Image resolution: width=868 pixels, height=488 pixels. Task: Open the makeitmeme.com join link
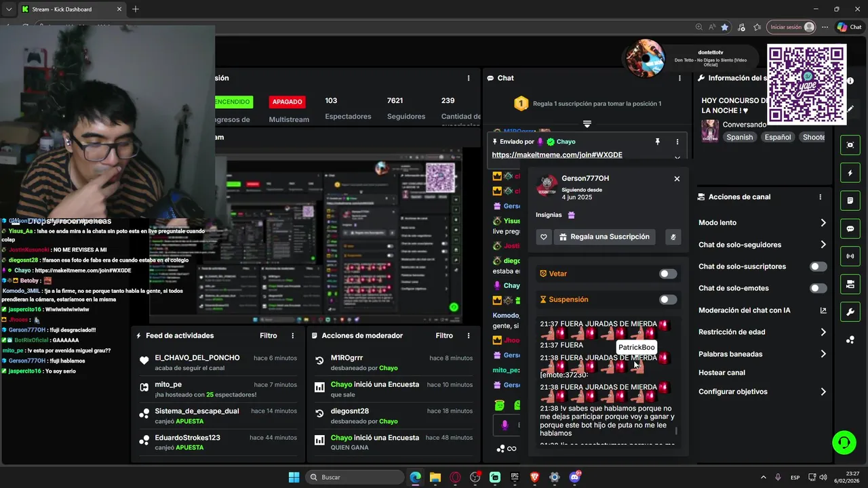point(557,155)
